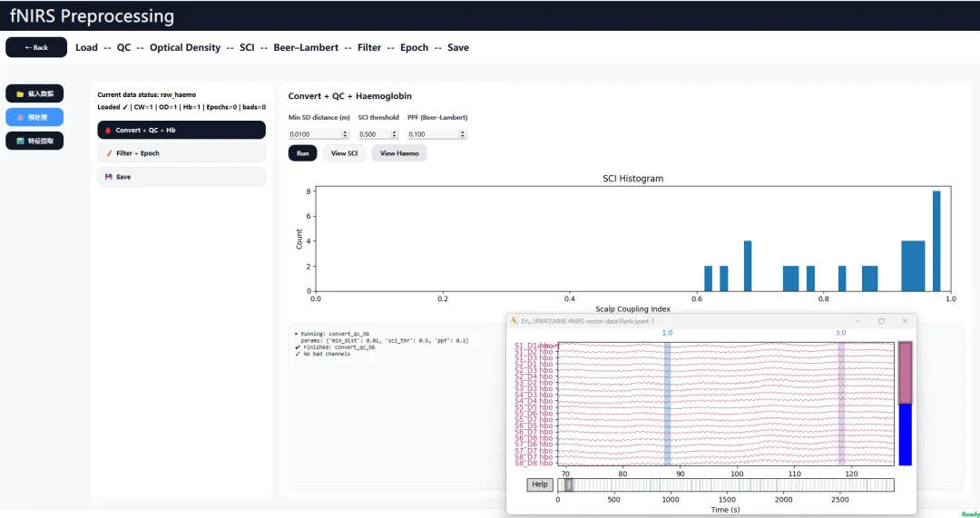Click the gear icon on 预处理 button
980x518 pixels.
(x=20, y=117)
